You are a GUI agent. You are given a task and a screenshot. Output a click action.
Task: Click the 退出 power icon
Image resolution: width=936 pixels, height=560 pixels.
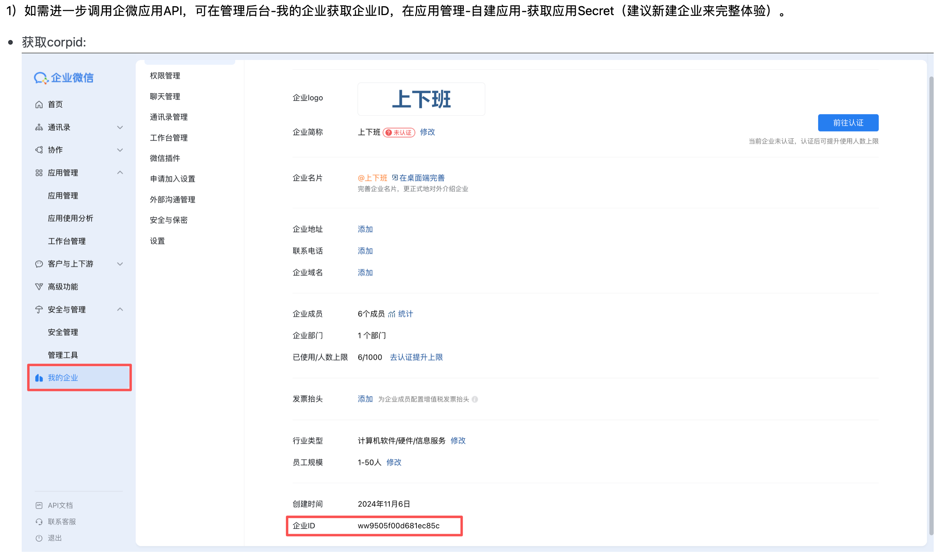[39, 538]
